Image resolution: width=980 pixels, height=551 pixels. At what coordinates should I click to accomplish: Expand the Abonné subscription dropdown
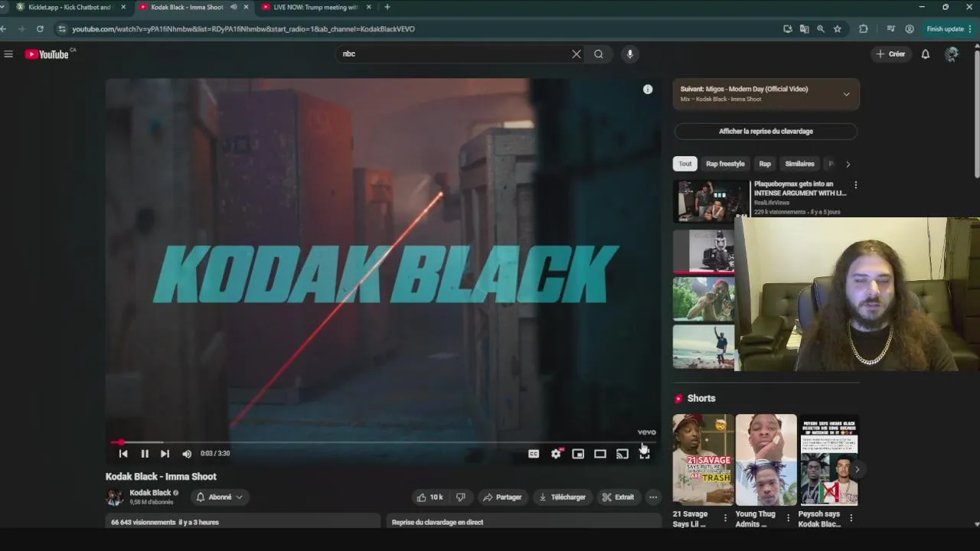(x=220, y=497)
